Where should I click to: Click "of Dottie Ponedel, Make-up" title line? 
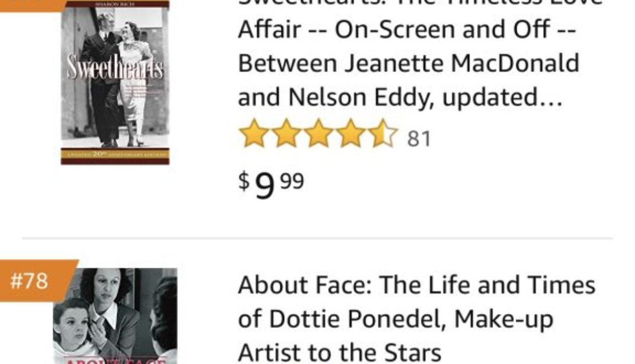tap(395, 319)
